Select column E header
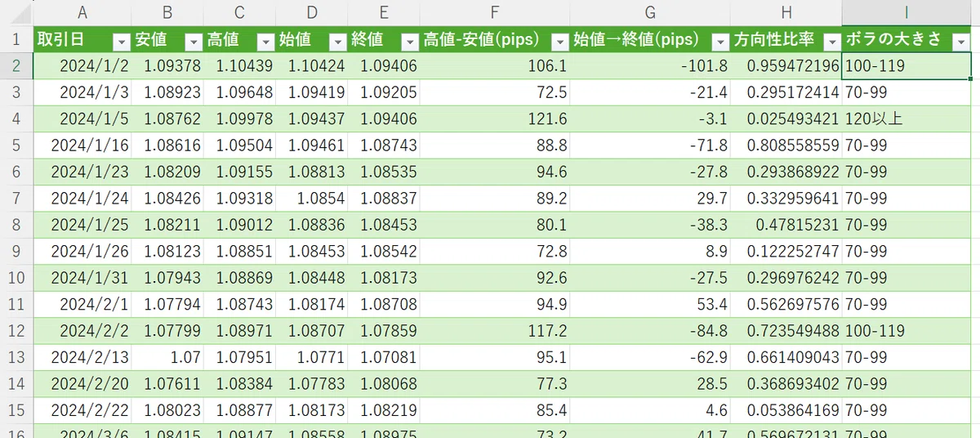The height and width of the screenshot is (438, 980). (x=383, y=12)
